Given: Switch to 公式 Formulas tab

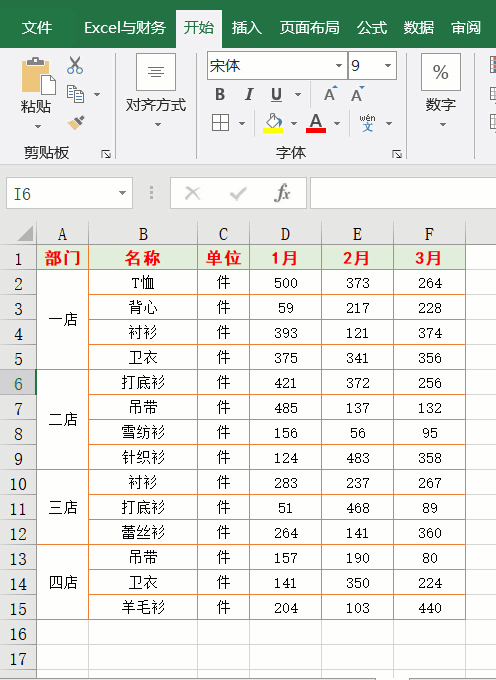Looking at the screenshot, I should pos(372,28).
